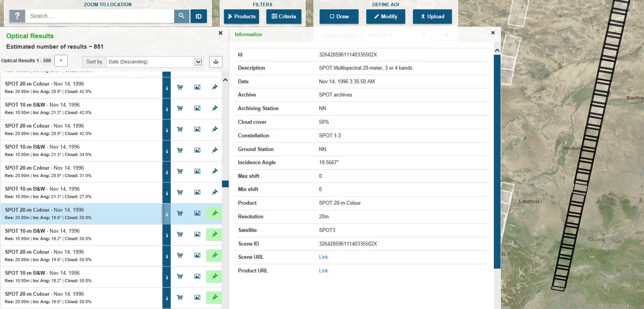Image resolution: width=644 pixels, height=309 pixels.
Task: Start the Draw AOI tool
Action: (x=339, y=16)
